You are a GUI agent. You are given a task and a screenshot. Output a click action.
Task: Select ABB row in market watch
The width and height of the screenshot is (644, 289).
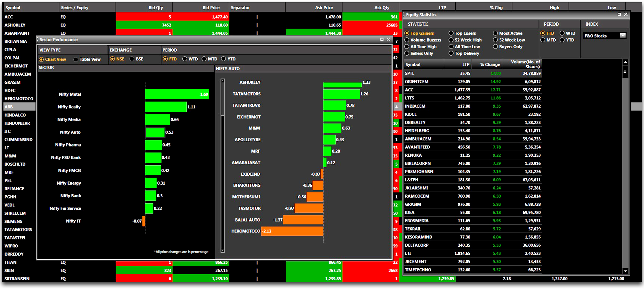point(19,107)
